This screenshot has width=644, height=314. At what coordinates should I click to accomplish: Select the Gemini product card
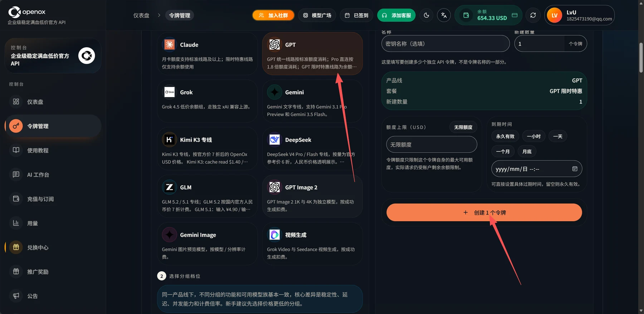(x=312, y=101)
